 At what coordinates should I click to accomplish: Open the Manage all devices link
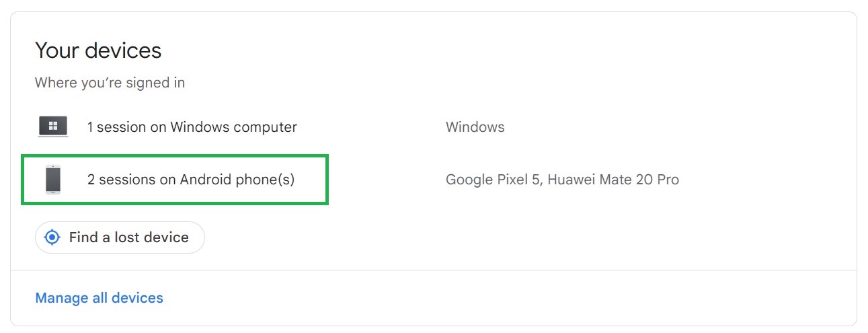click(x=99, y=297)
